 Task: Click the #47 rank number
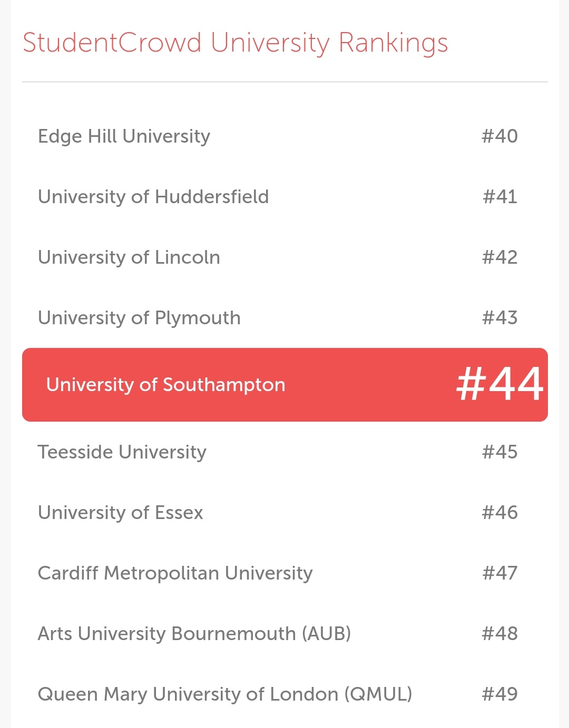pyautogui.click(x=499, y=573)
